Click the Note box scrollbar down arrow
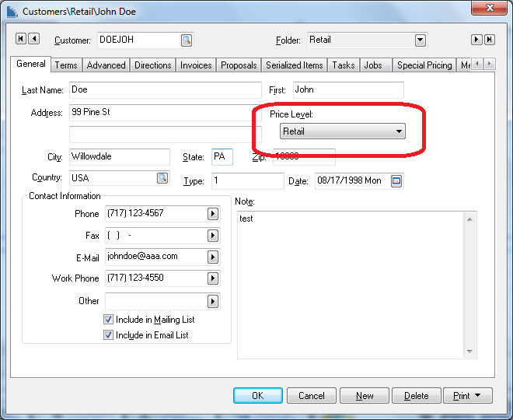Image resolution: width=513 pixels, height=420 pixels. click(469, 352)
